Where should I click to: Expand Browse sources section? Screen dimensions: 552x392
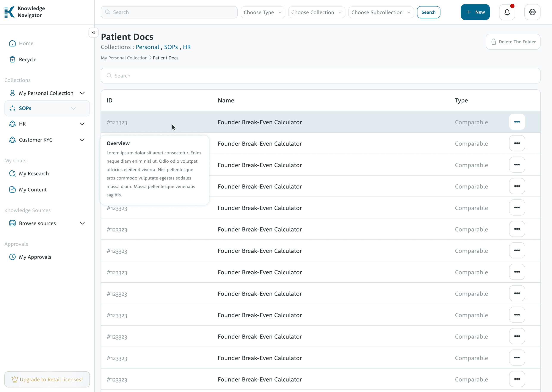coord(82,223)
